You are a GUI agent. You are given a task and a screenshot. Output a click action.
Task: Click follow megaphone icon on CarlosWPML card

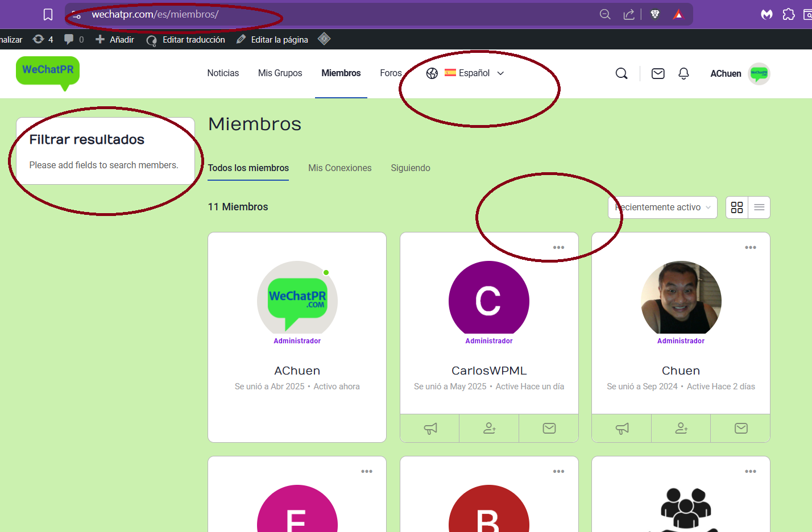430,429
